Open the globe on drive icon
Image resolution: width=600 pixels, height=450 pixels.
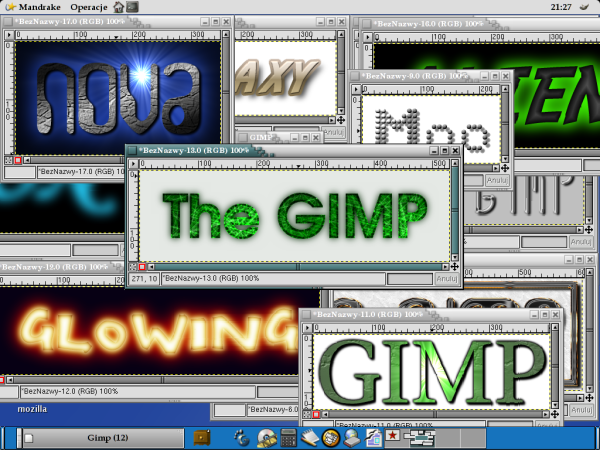point(352,438)
